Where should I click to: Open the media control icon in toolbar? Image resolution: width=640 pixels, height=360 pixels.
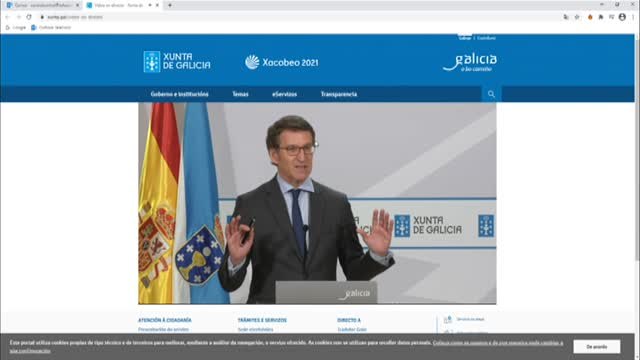click(x=611, y=17)
